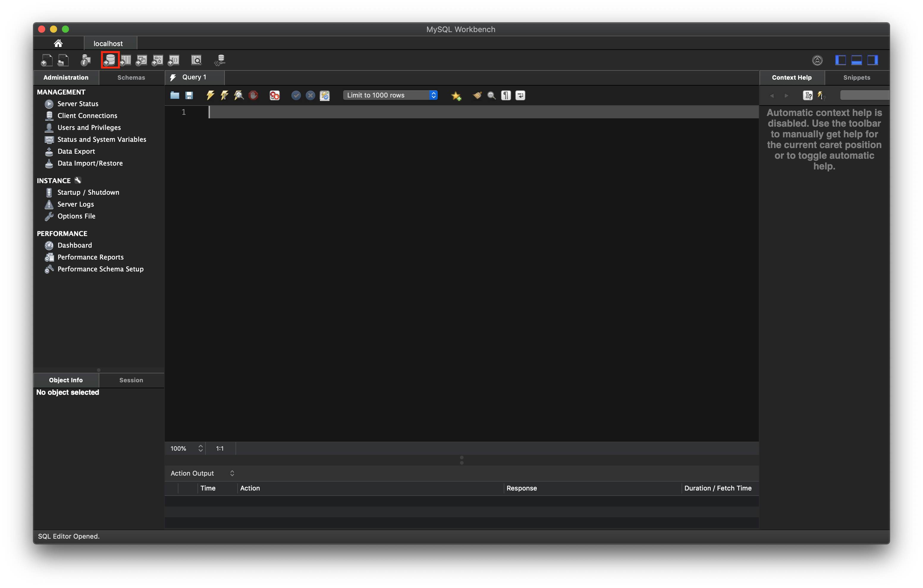Open Startup / Shutdown
The image size is (923, 588).
tap(88, 192)
